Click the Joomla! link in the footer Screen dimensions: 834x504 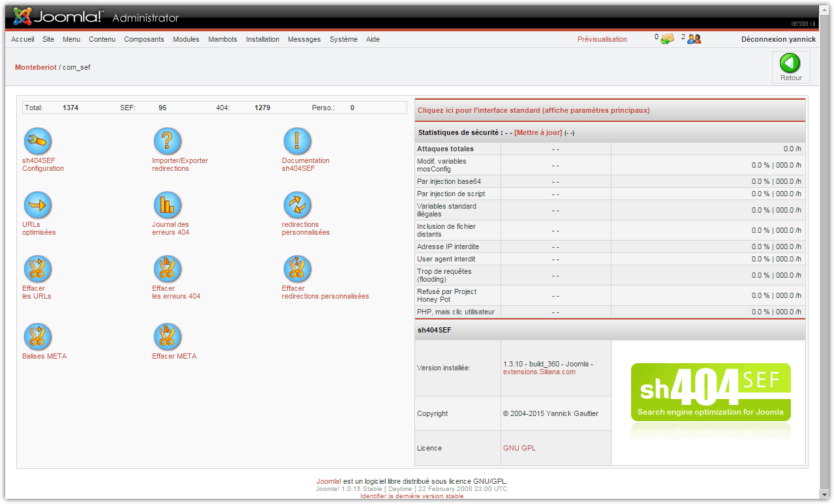329,482
